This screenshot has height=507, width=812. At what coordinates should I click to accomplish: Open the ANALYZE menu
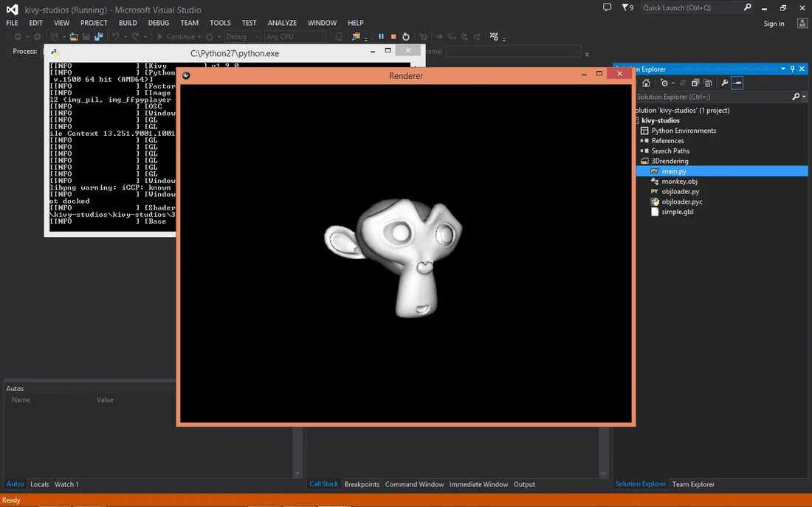click(282, 23)
